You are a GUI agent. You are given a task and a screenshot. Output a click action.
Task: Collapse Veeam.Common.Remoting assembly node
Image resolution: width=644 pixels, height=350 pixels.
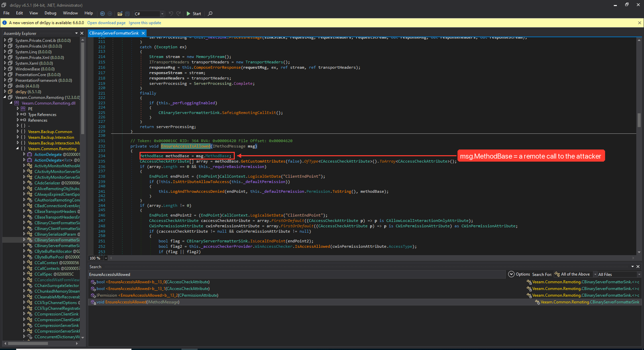point(5,97)
